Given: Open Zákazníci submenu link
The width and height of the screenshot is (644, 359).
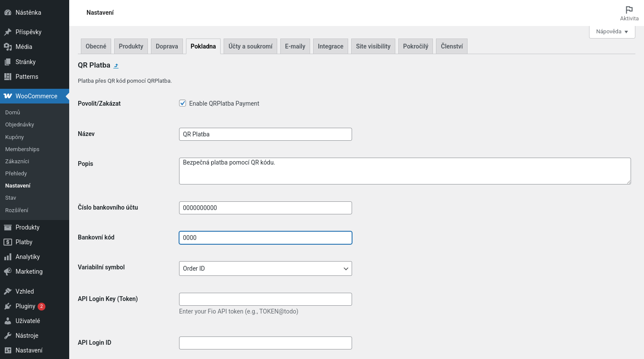Looking at the screenshot, I should [x=17, y=161].
